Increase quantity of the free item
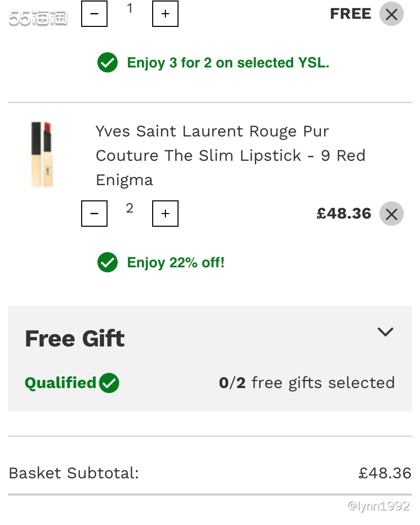Image resolution: width=420 pixels, height=525 pixels. click(x=165, y=14)
